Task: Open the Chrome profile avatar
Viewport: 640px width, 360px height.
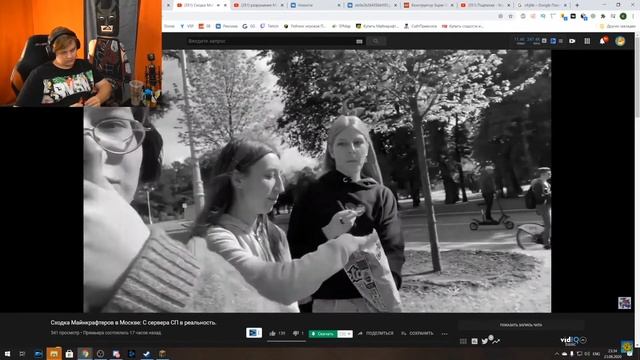Action: click(623, 16)
